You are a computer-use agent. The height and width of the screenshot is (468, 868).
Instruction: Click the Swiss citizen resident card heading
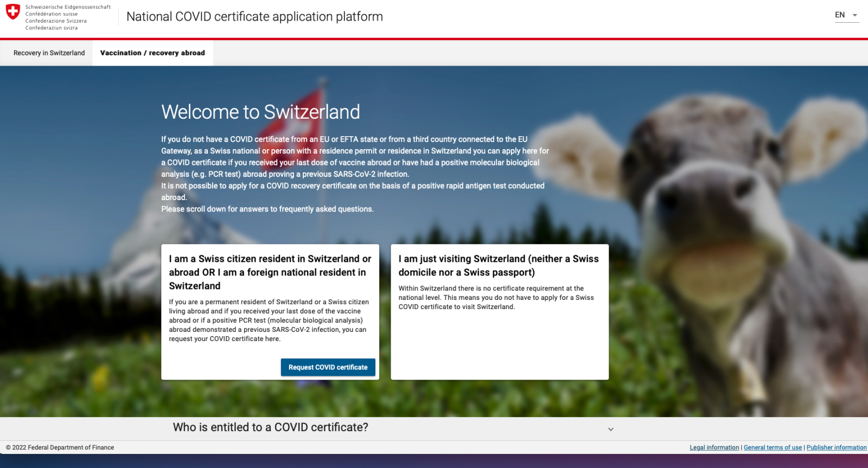270,272
